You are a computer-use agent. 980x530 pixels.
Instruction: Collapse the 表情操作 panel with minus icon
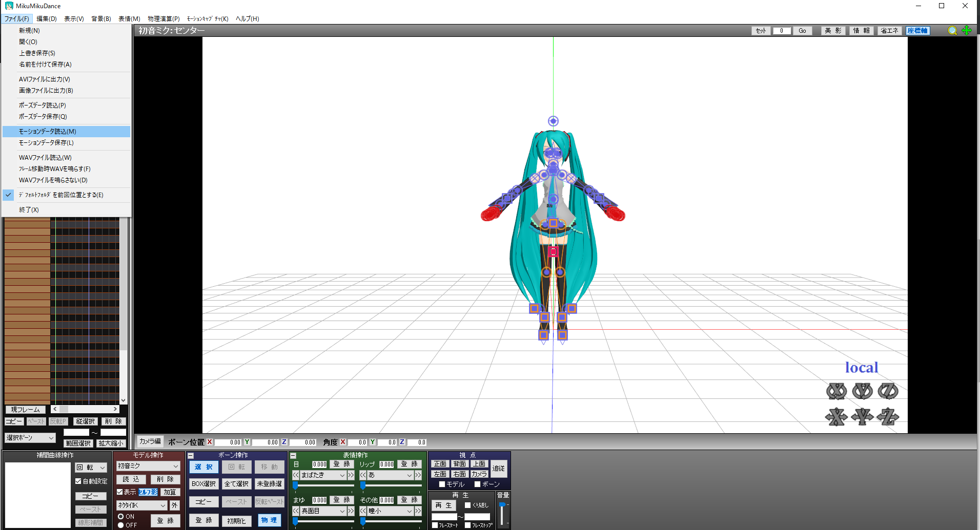point(293,455)
